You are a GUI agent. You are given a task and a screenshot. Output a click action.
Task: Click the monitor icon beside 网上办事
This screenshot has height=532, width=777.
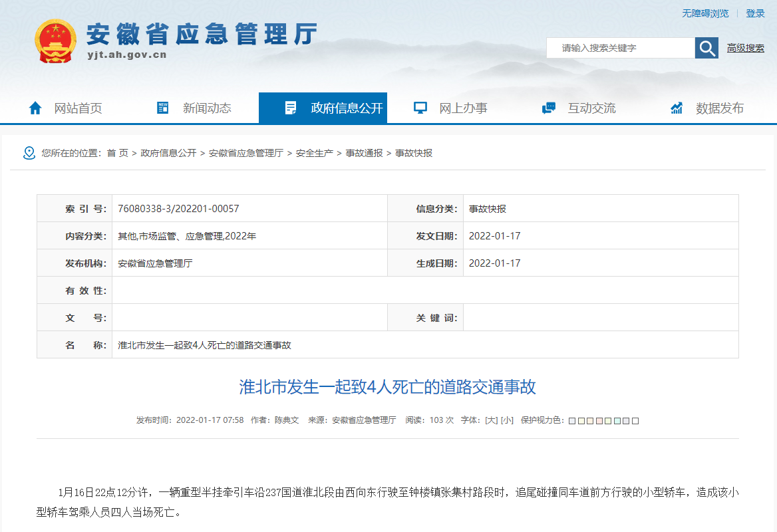coord(420,108)
